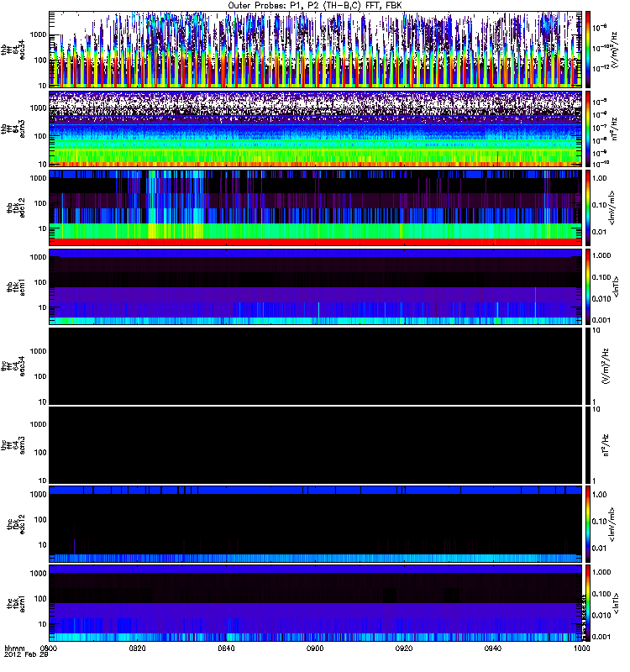The height and width of the screenshot is (672, 630).
Task: Select the thb FFT edc34 spectrogram panel
Action: point(315,49)
